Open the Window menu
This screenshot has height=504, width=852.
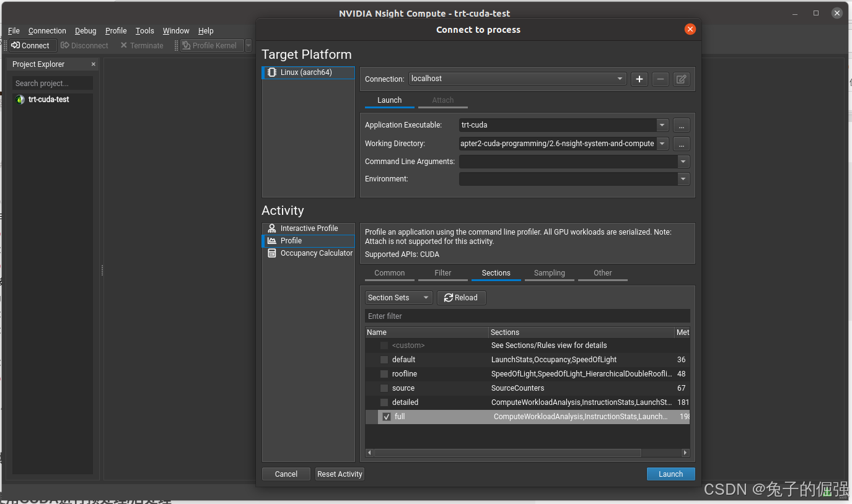[176, 31]
